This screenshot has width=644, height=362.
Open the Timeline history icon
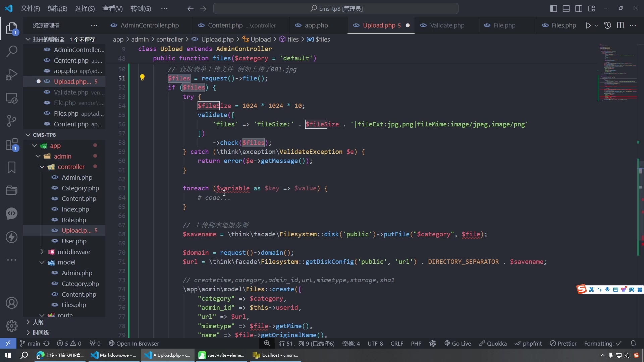(x=608, y=25)
